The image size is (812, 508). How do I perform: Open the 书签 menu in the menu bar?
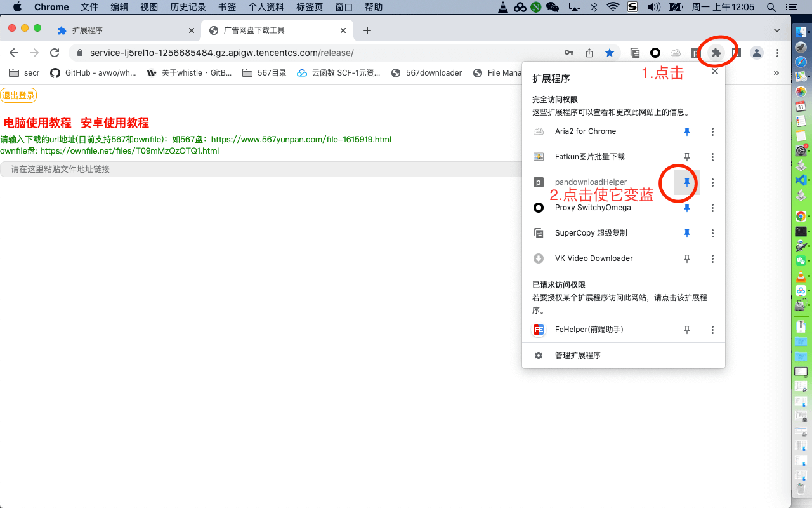[x=227, y=8]
